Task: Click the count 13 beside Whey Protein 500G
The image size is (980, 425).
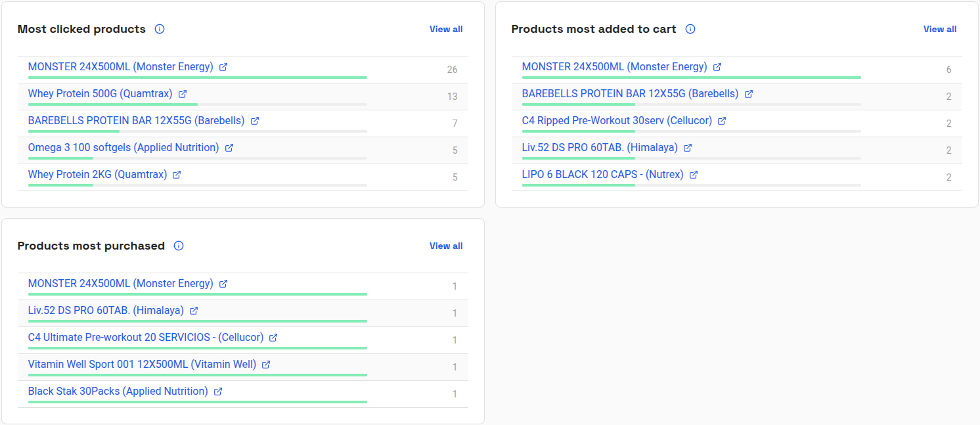Action: (x=452, y=97)
